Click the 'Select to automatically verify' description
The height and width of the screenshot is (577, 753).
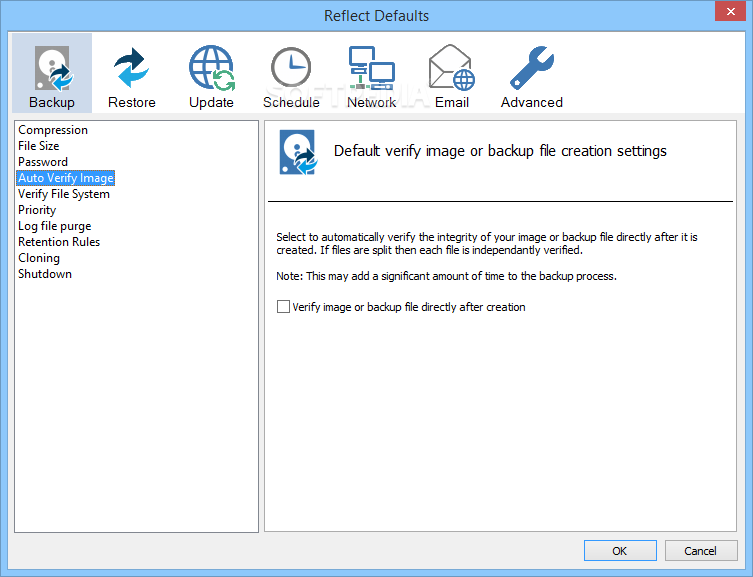[x=486, y=243]
